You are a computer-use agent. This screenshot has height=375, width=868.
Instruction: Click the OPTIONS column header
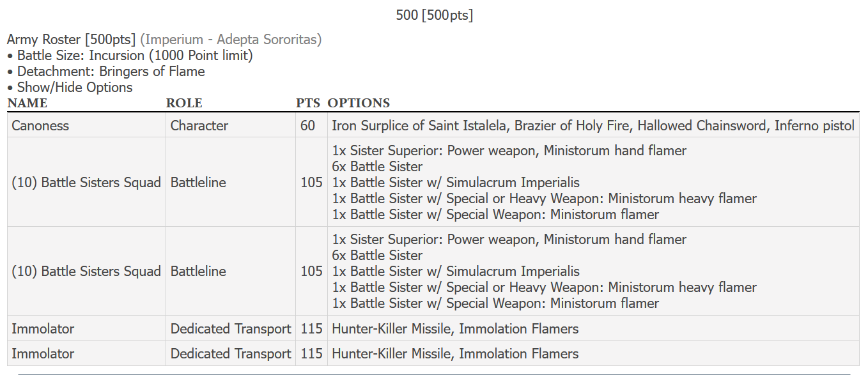(x=359, y=103)
